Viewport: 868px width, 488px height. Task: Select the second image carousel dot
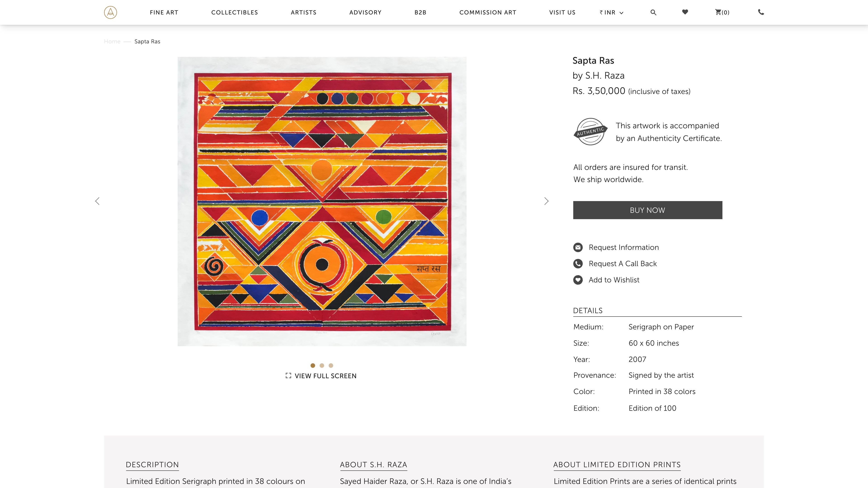tap(322, 365)
